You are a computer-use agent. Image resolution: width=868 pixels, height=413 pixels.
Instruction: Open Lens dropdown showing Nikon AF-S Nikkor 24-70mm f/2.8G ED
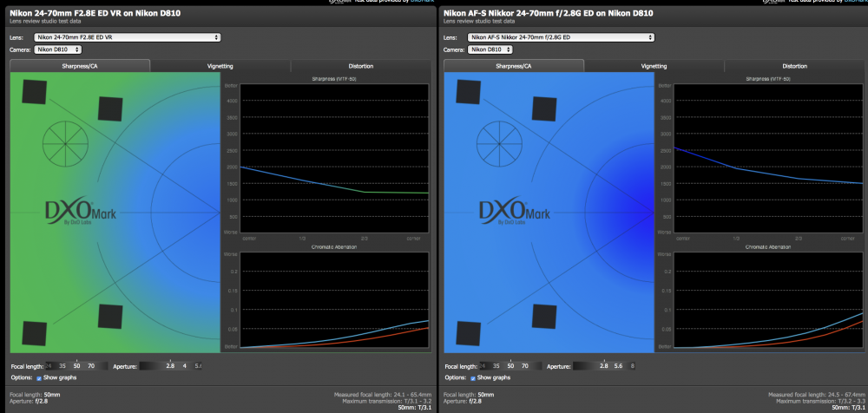coord(562,37)
